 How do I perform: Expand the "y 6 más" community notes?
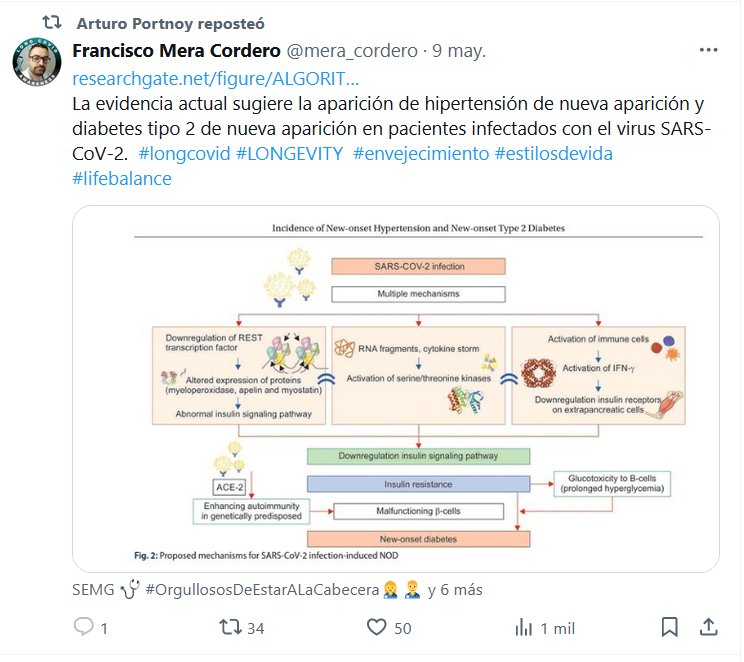pyautogui.click(x=455, y=590)
